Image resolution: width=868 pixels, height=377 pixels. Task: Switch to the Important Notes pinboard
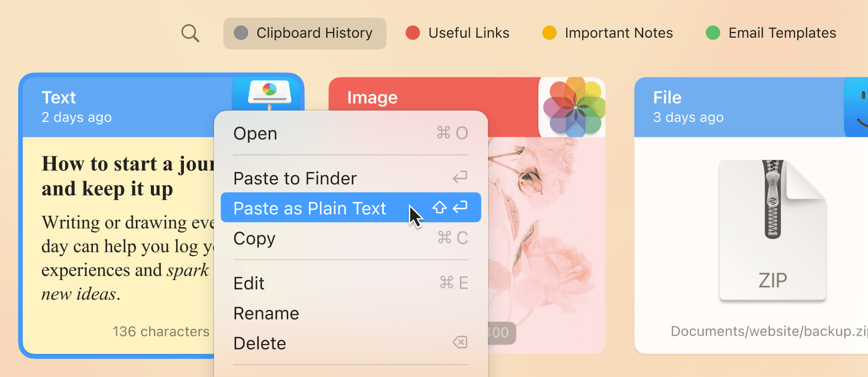[x=618, y=33]
